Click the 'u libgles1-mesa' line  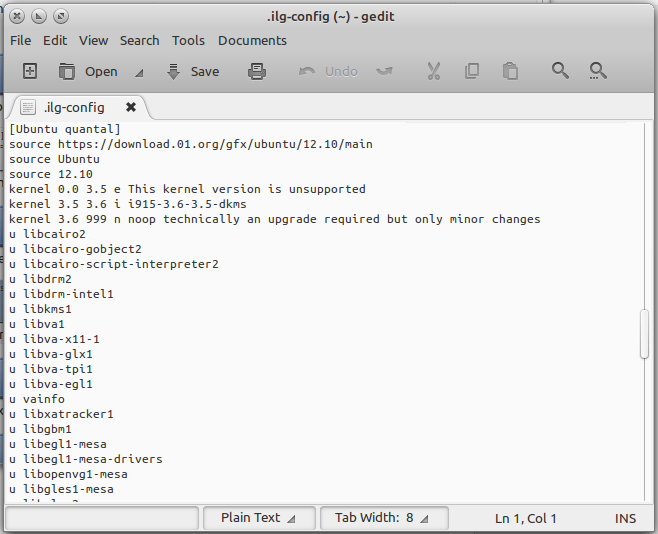(x=61, y=489)
